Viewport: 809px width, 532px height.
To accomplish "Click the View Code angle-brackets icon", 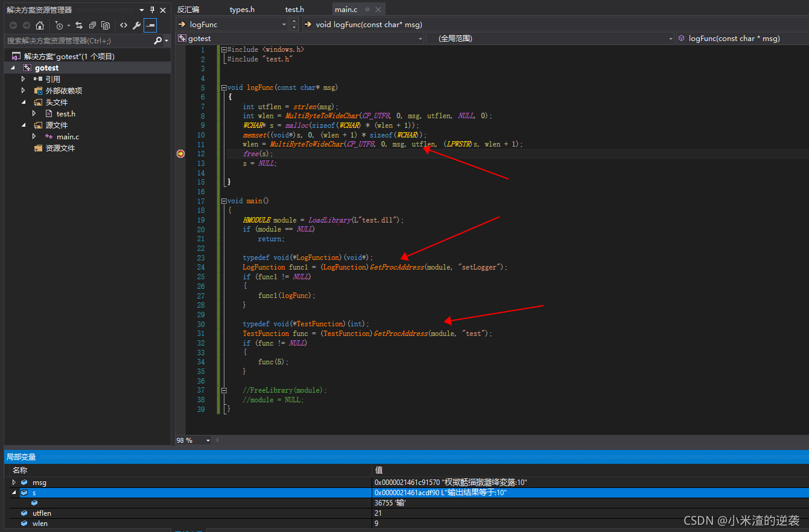I will pyautogui.click(x=124, y=25).
